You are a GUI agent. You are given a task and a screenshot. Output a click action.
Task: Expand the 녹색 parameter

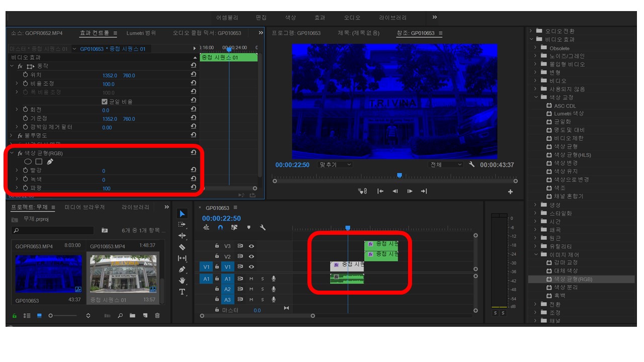coord(17,179)
